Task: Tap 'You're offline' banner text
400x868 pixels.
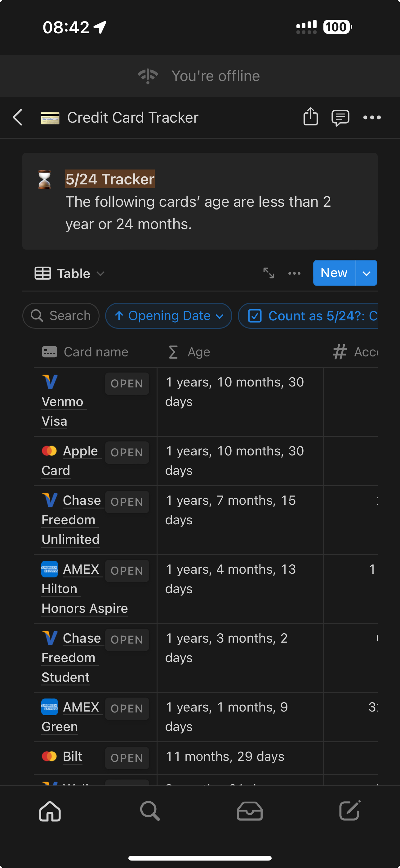Action: tap(216, 76)
